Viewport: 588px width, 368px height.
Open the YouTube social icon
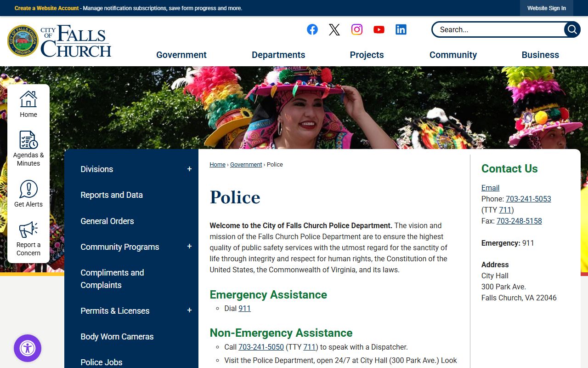(x=379, y=29)
